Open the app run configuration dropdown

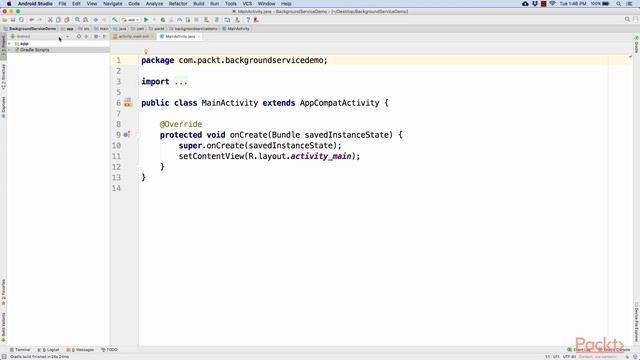pyautogui.click(x=131, y=20)
